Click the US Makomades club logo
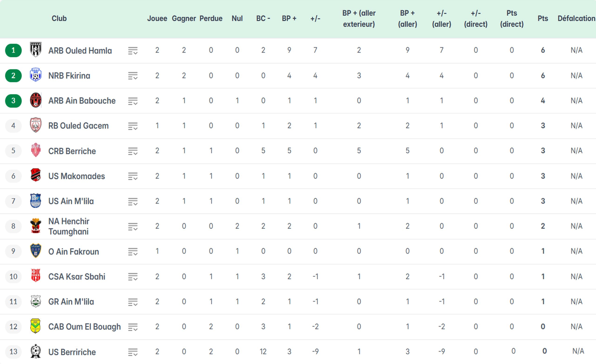Viewport: 596px width, 364px height. pos(36,175)
